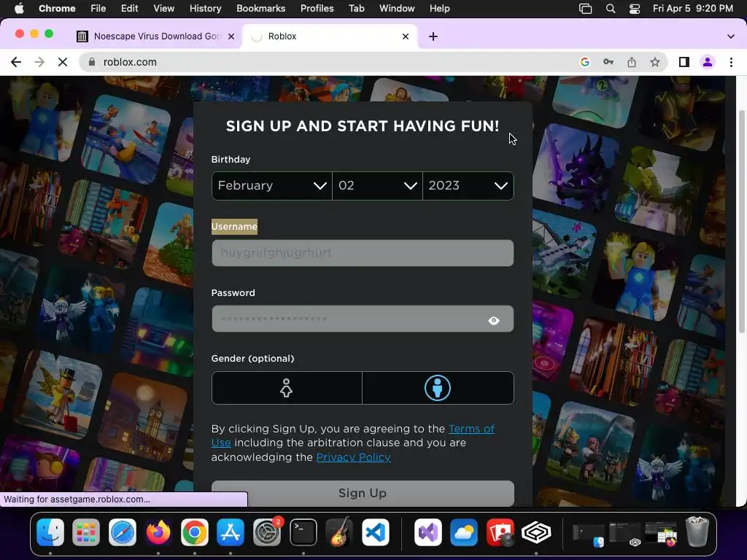Close the Roblox tab
Viewport: 747px width, 560px height.
(x=406, y=36)
